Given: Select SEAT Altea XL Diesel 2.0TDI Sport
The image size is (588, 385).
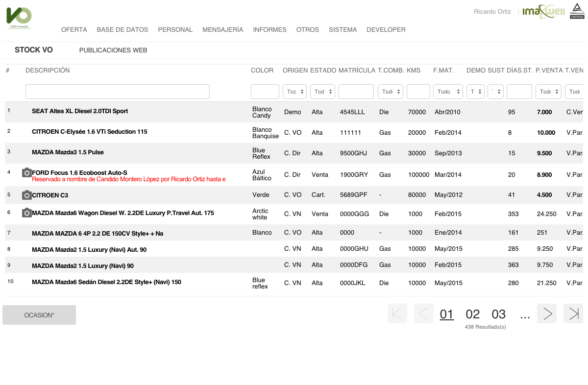Looking at the screenshot, I should [x=80, y=111].
